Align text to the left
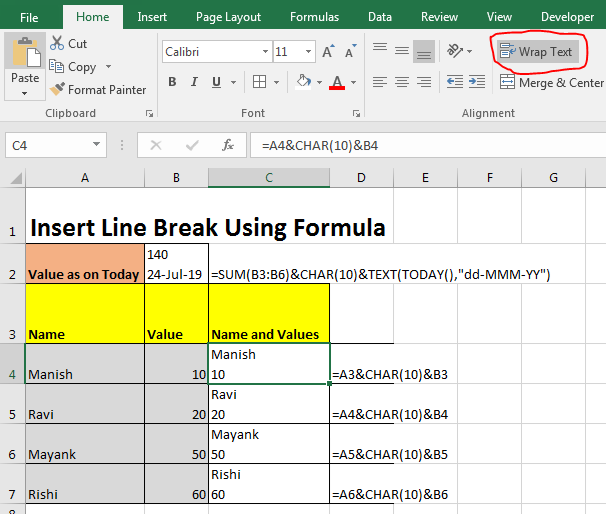The height and width of the screenshot is (514, 606). click(x=380, y=82)
